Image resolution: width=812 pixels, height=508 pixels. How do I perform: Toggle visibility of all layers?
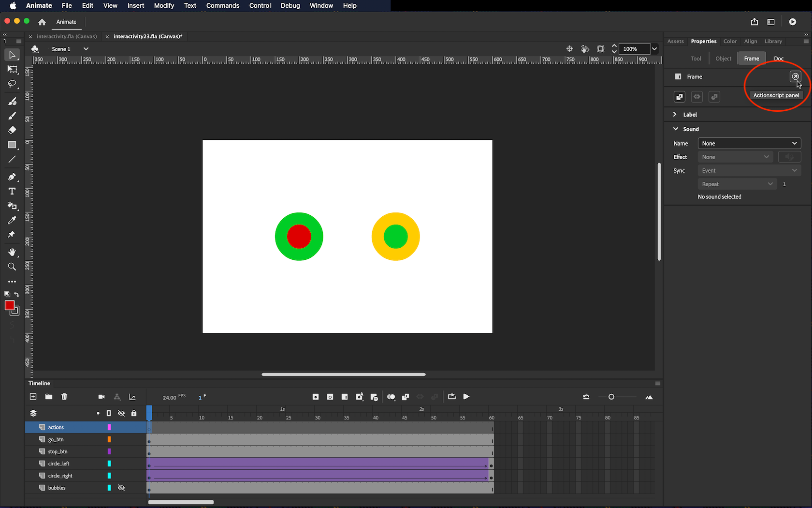click(x=121, y=413)
